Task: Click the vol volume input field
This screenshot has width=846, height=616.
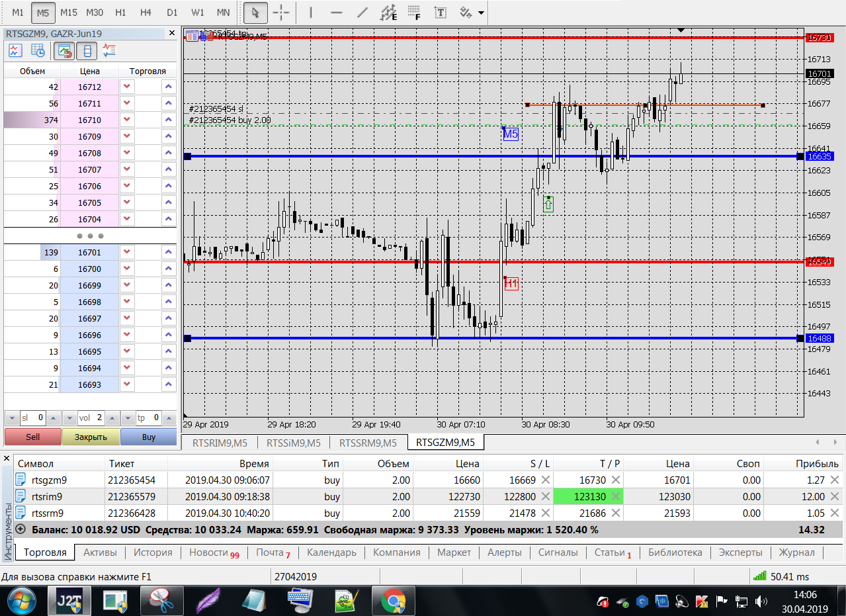Action: coord(91,418)
